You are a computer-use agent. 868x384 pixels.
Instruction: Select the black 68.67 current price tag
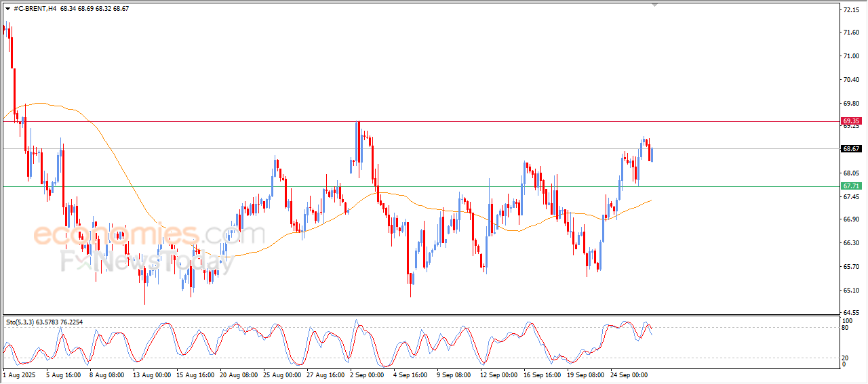pyautogui.click(x=852, y=149)
